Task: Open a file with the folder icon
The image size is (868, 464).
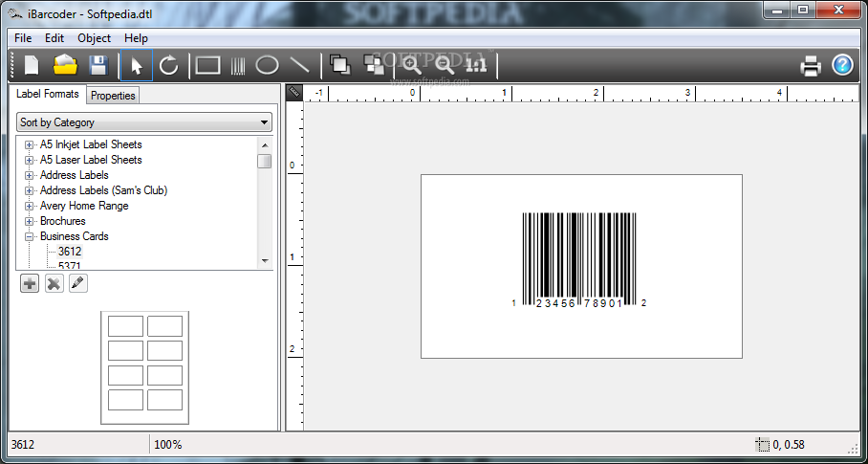Action: (65, 65)
